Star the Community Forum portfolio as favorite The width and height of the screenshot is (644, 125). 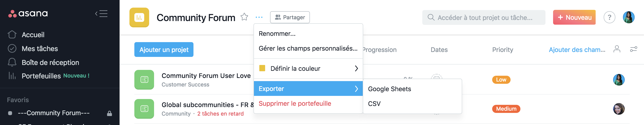pos(244,17)
